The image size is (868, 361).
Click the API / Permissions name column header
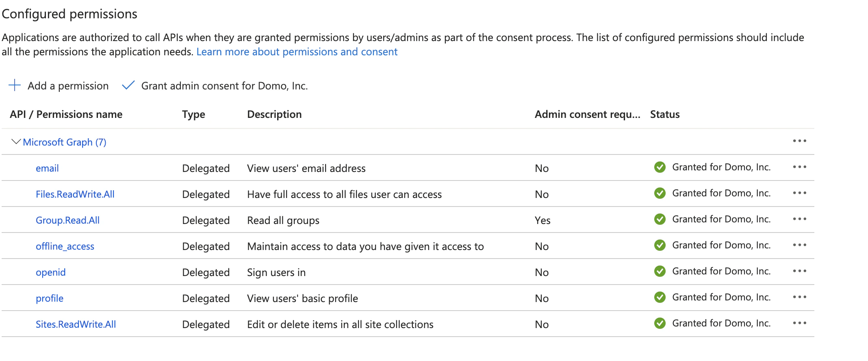pos(66,114)
